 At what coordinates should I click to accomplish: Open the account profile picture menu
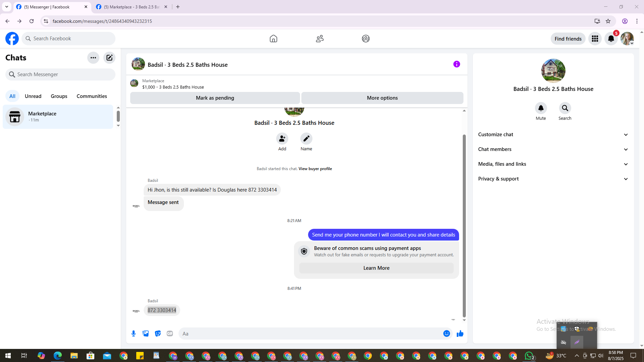pyautogui.click(x=627, y=39)
